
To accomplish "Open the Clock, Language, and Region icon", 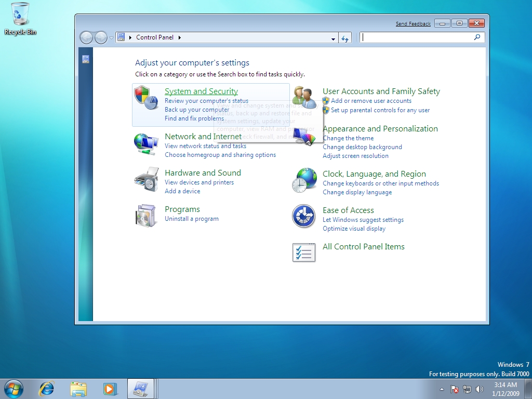I will click(x=304, y=180).
